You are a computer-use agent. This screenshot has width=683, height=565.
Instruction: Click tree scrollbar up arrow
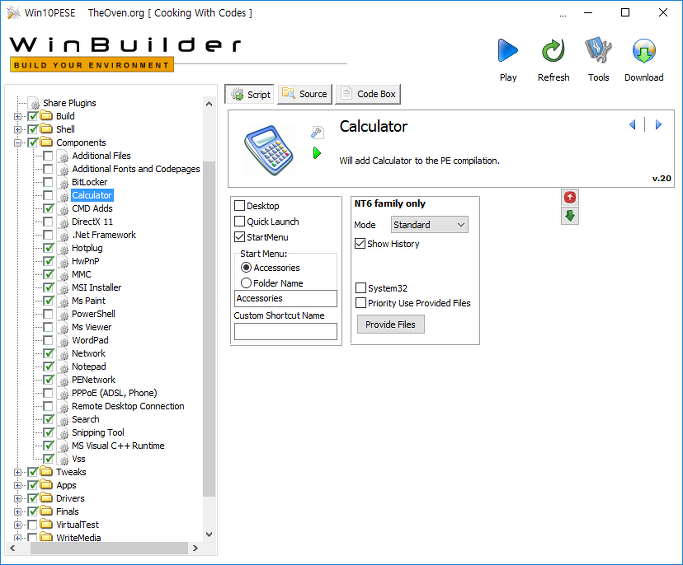[209, 104]
